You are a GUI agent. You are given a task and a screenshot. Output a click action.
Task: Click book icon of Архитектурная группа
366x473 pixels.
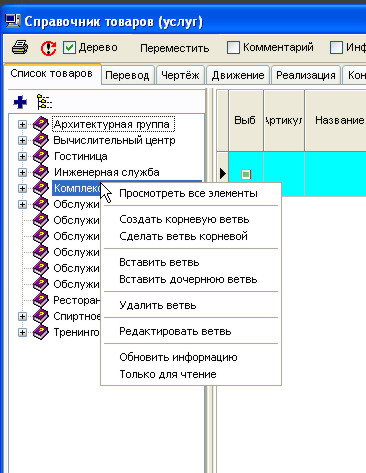(41, 124)
